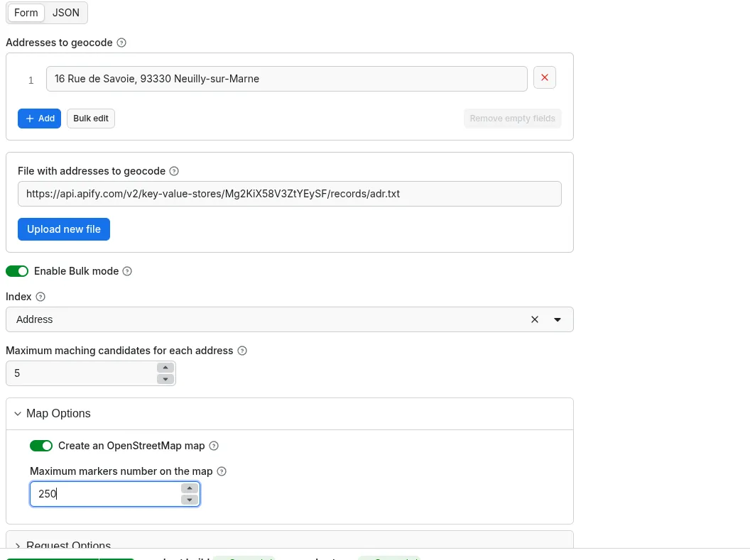Switch to the JSON tab

coord(66,13)
